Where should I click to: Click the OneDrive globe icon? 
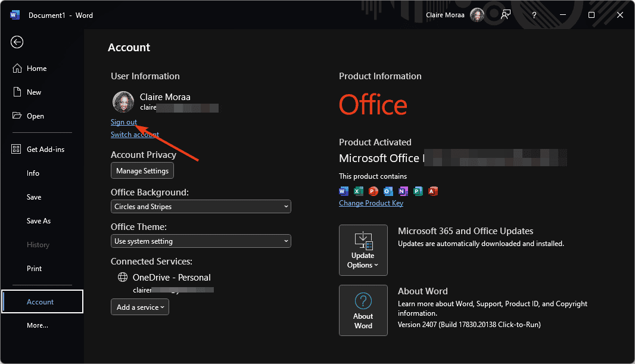(122, 277)
